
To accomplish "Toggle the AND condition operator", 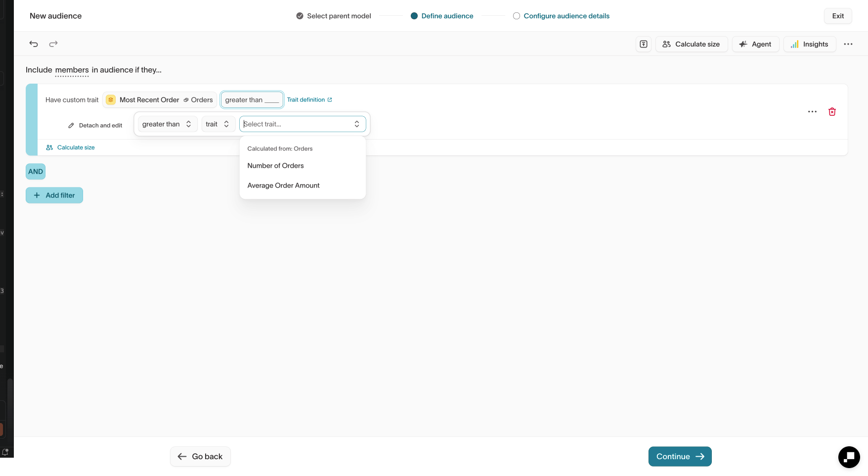I will (36, 172).
